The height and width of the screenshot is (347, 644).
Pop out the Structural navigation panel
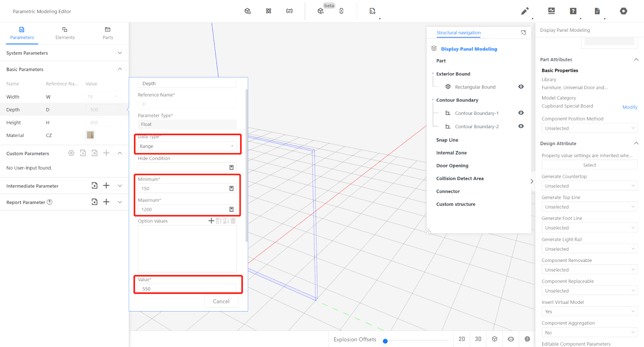(x=523, y=33)
